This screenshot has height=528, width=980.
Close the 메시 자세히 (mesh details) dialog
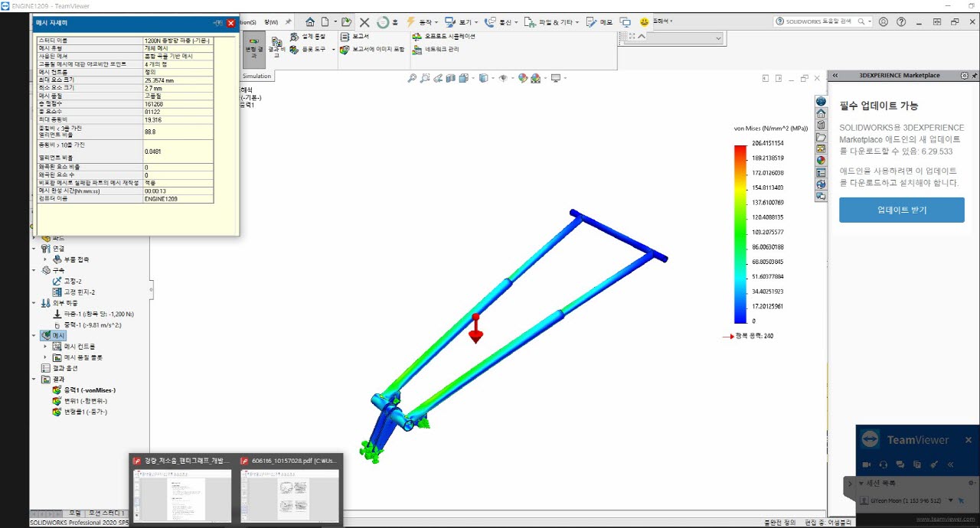(231, 24)
